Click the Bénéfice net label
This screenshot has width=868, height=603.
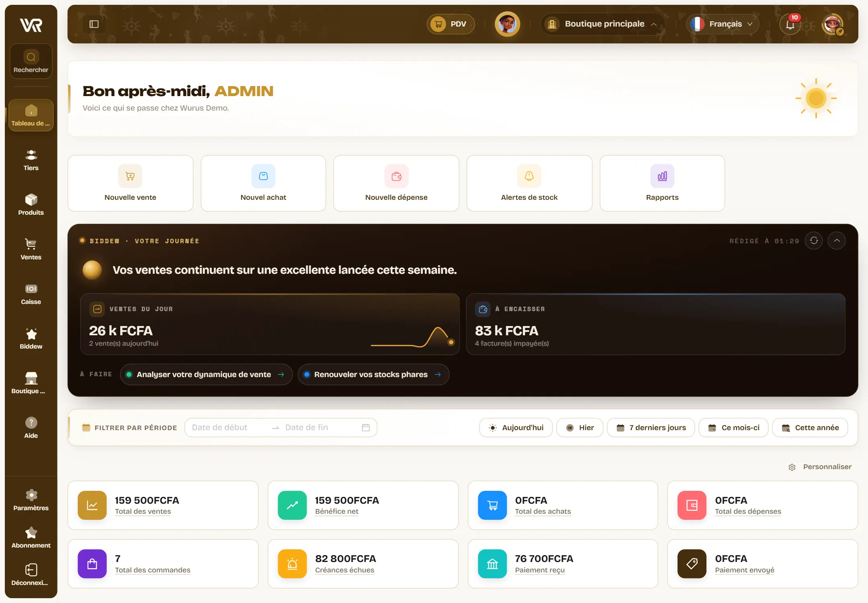point(337,511)
